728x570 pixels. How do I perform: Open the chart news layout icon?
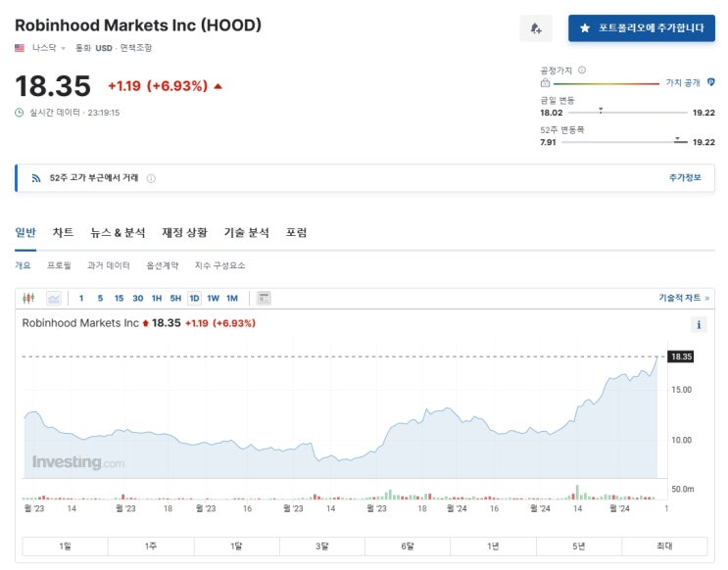[x=264, y=298]
